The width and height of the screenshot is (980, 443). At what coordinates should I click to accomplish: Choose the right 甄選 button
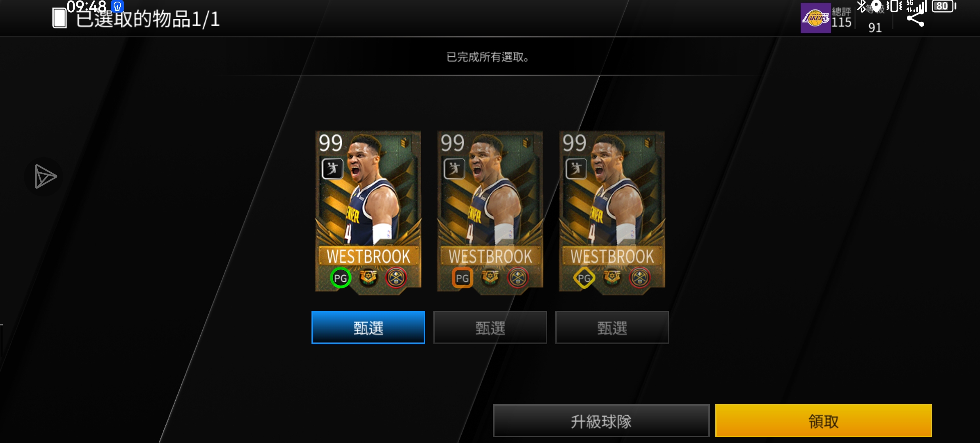click(612, 327)
